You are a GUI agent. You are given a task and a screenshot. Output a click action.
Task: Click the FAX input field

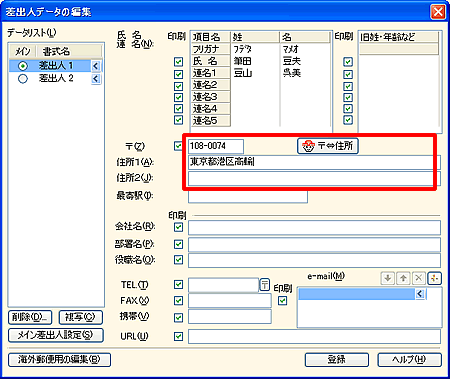[230, 301]
